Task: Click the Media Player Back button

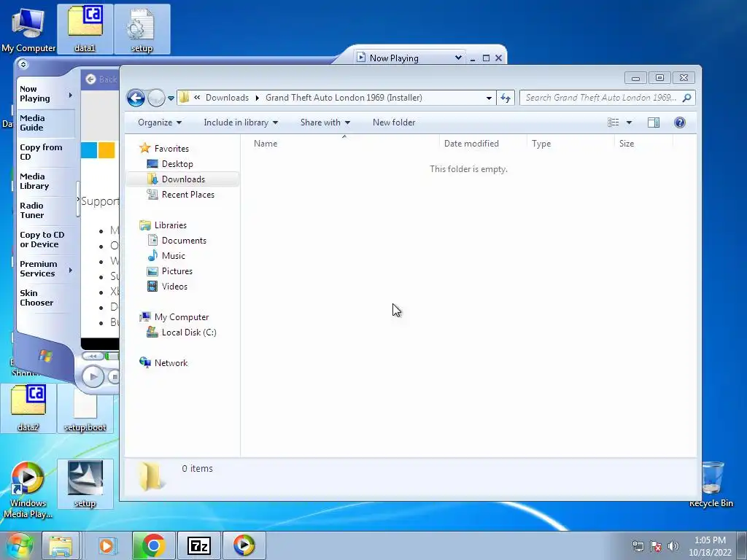Action: (101, 79)
